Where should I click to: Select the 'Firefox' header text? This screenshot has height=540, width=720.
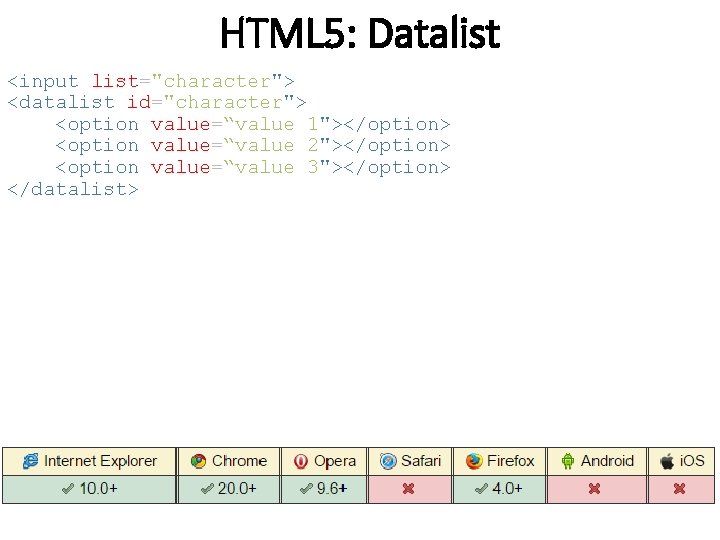(511, 461)
